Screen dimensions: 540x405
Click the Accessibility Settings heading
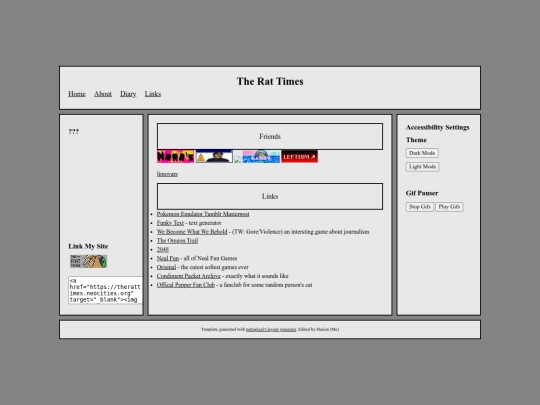437,127
